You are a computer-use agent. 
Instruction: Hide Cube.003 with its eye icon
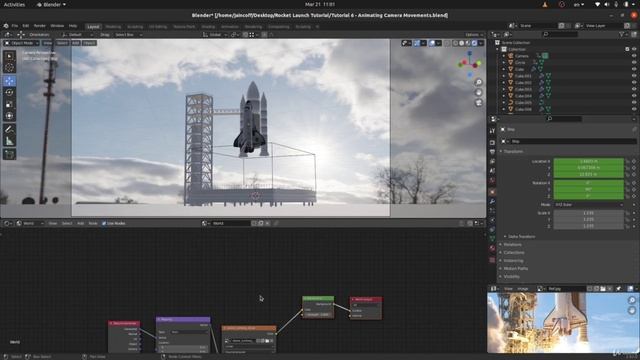(x=634, y=89)
